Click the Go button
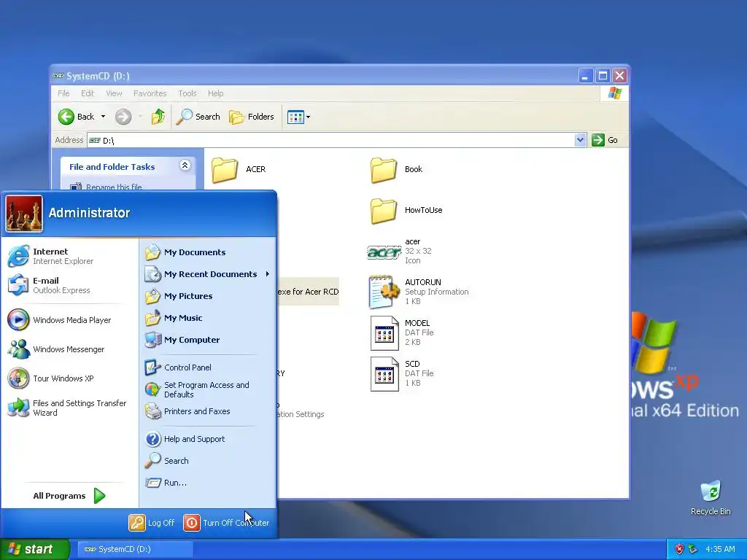Screen dimensions: 747x560 pyautogui.click(x=605, y=140)
